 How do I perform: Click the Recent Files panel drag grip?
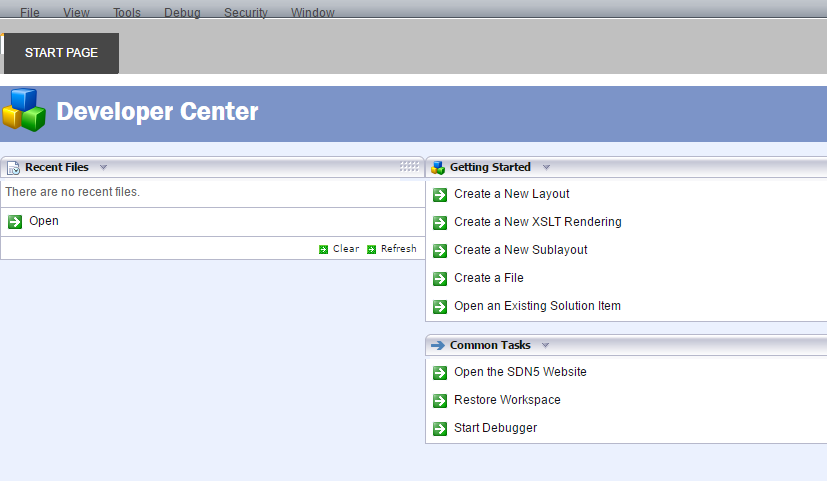click(x=409, y=167)
